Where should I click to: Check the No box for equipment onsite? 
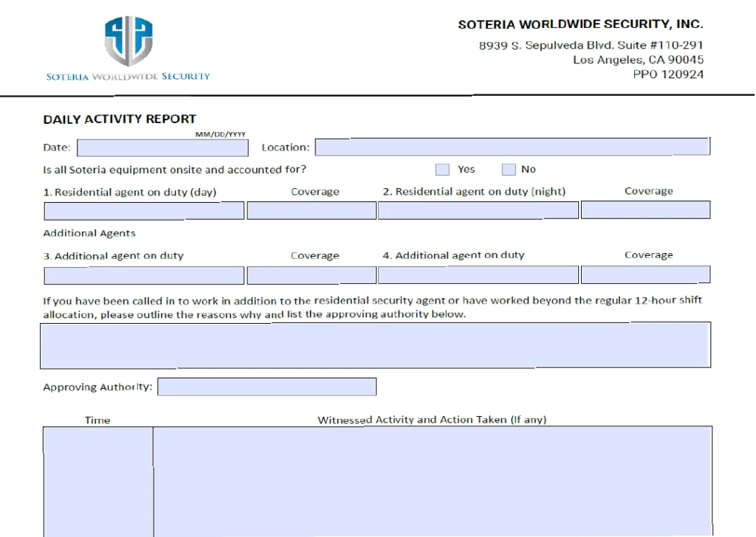pos(509,170)
